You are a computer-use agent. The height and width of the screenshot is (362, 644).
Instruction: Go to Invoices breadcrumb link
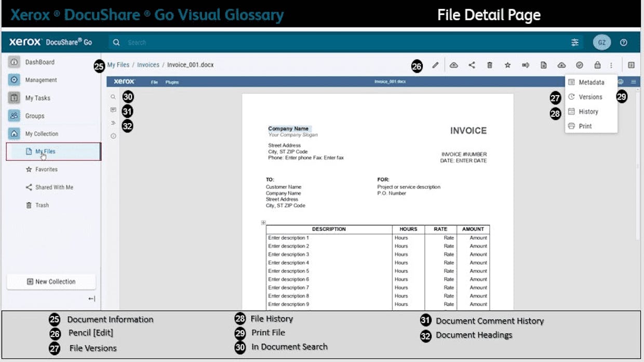[x=148, y=65]
